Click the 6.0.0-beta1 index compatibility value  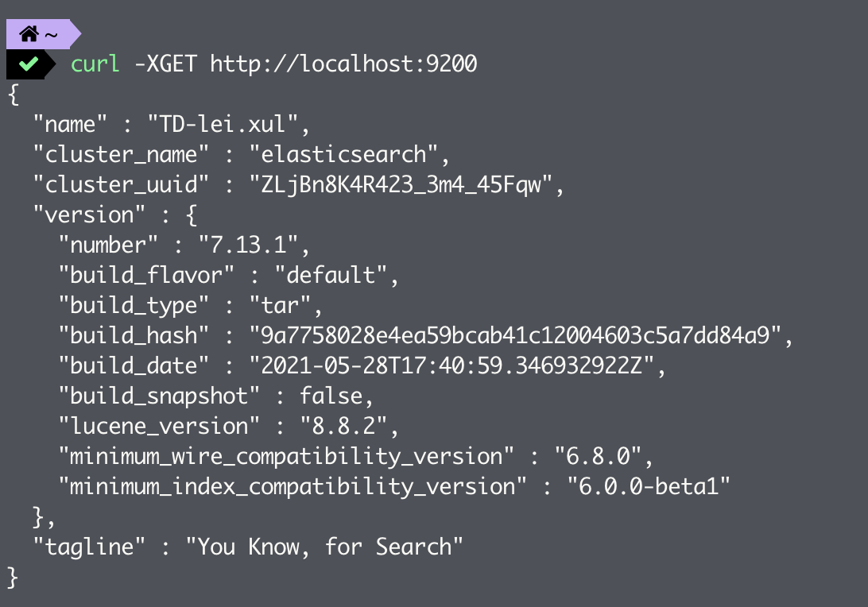click(x=649, y=487)
